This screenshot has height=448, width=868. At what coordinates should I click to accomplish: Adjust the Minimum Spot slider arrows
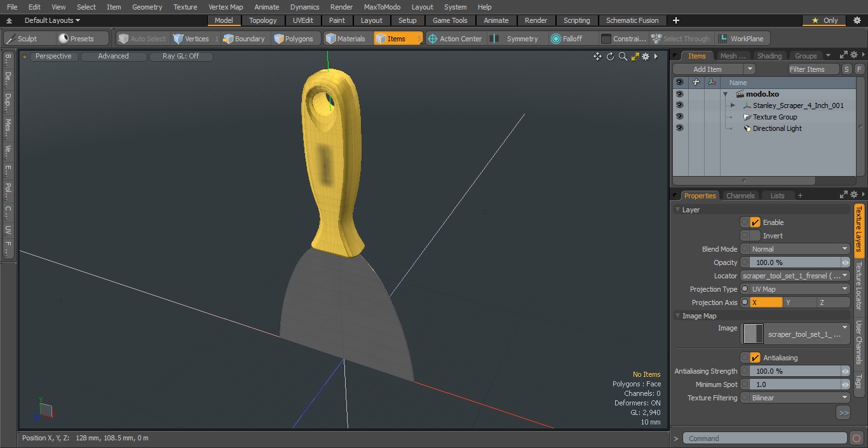pos(845,384)
